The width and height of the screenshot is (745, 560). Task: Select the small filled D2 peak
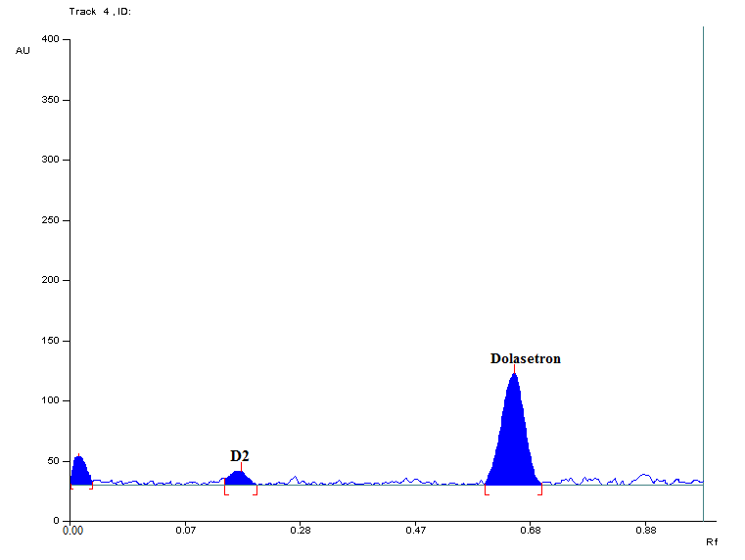238,478
